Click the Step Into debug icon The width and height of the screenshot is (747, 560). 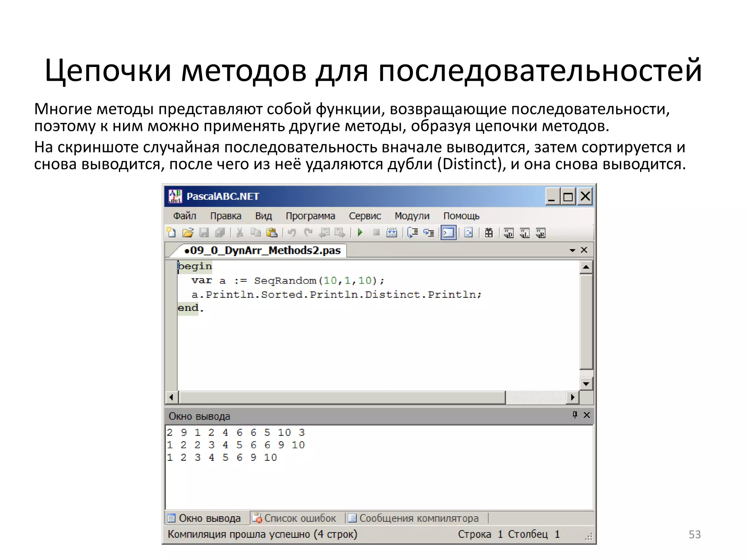coord(429,233)
